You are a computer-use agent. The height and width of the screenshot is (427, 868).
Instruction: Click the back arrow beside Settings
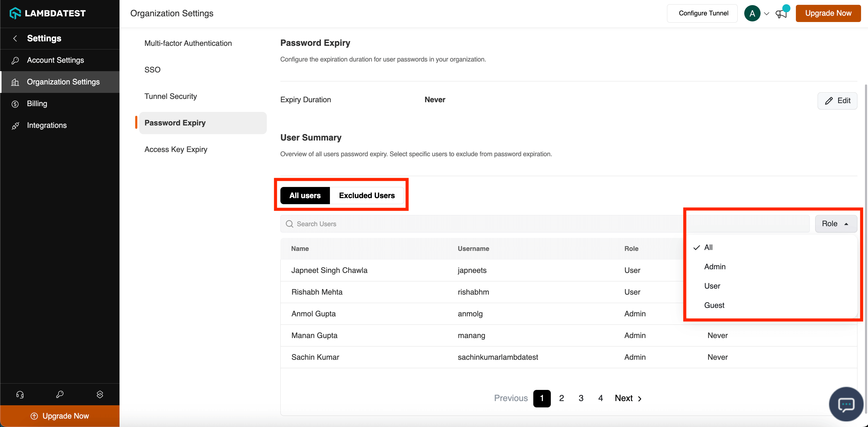click(x=15, y=38)
